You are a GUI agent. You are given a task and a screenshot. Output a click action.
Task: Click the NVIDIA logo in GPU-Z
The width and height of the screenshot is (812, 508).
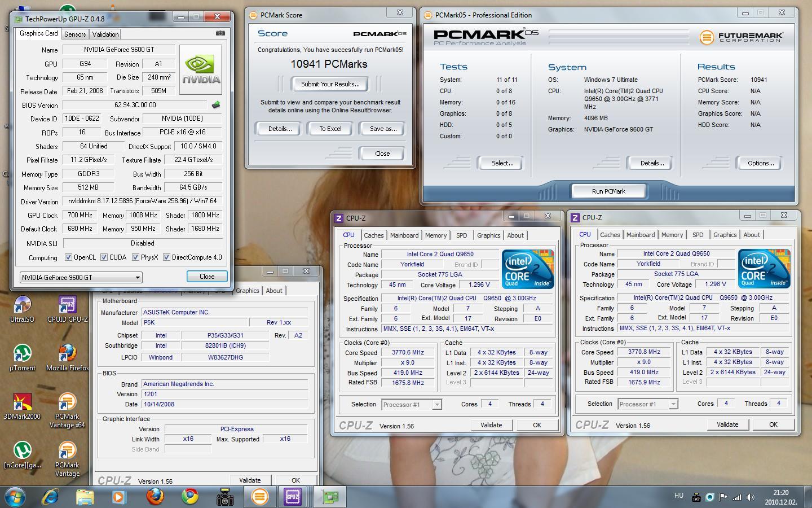(201, 69)
